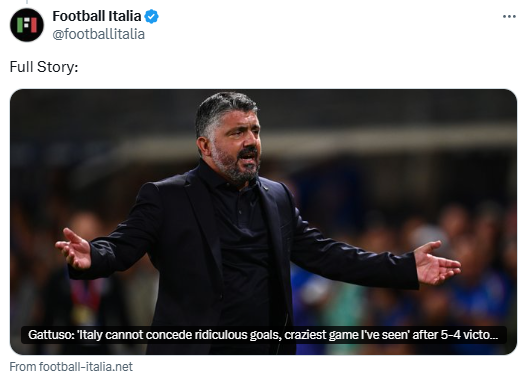Select the 'Full Story:' tweet text

(x=44, y=67)
